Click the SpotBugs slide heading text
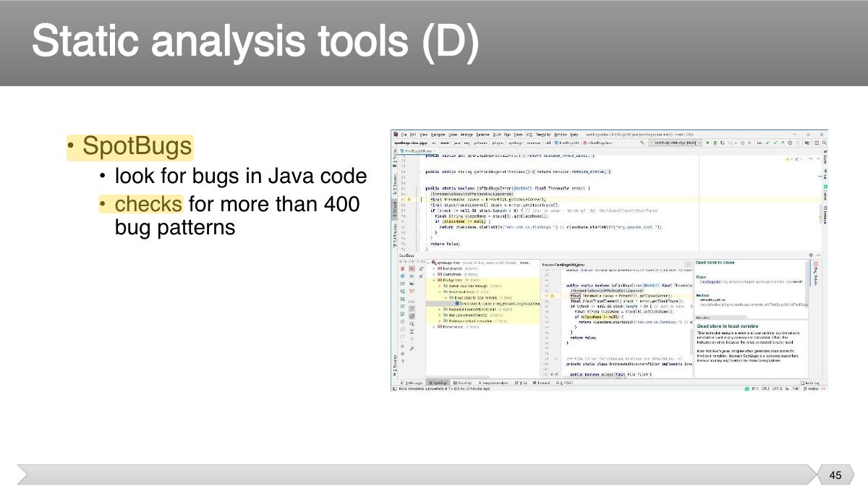 pos(137,145)
